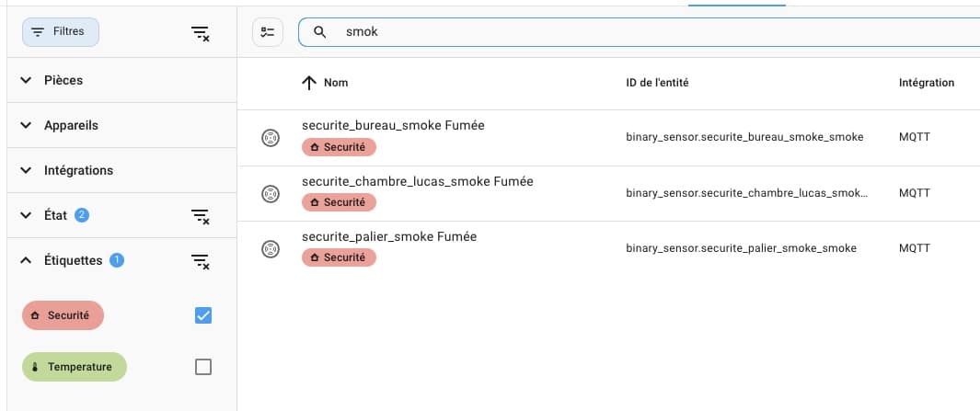Click the sort arrow next to Nom
980x411 pixels.
click(309, 83)
